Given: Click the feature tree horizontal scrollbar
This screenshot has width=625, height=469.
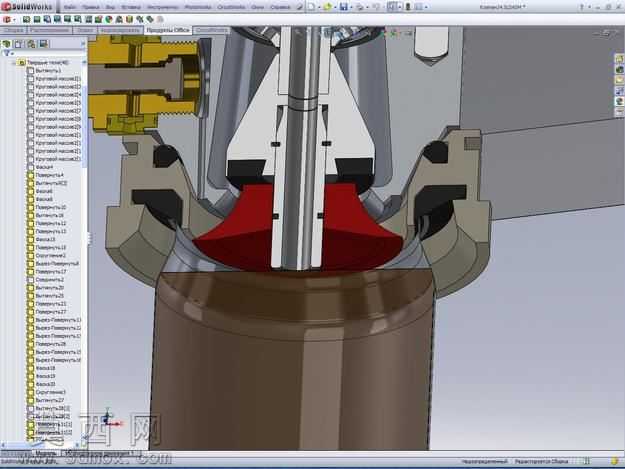Looking at the screenshot, I should point(43,445).
